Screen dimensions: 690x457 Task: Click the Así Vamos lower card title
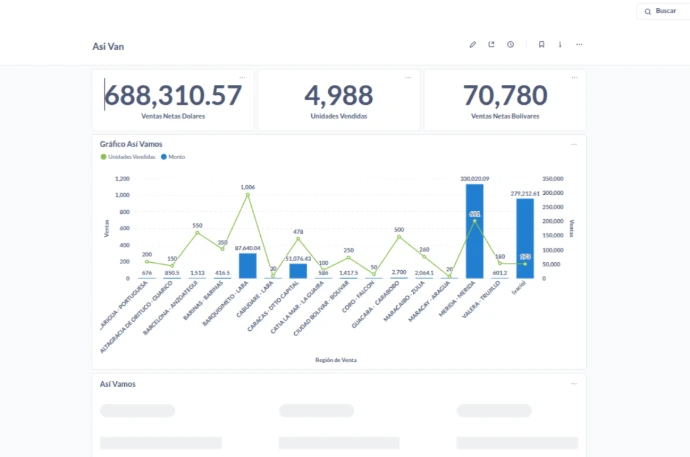coord(118,383)
